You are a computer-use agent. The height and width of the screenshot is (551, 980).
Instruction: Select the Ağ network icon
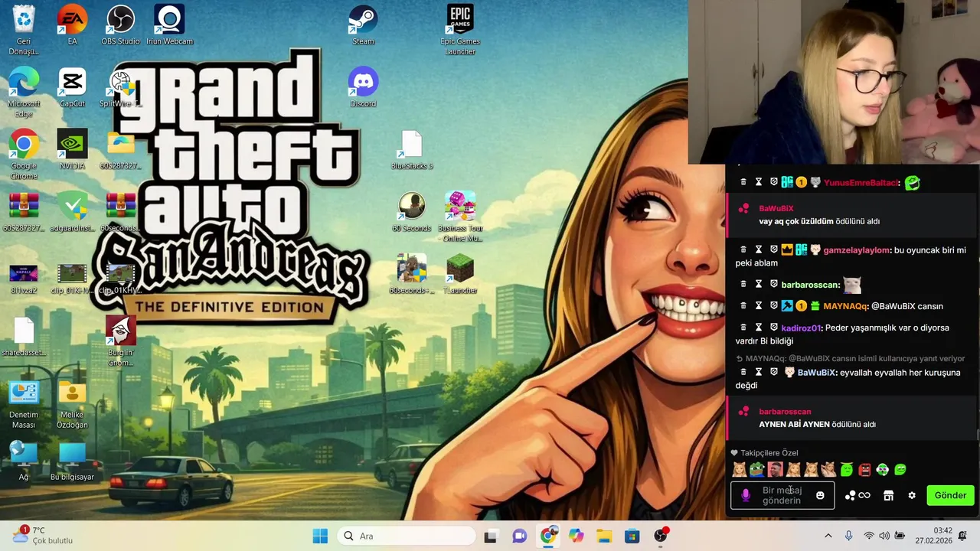pos(24,461)
